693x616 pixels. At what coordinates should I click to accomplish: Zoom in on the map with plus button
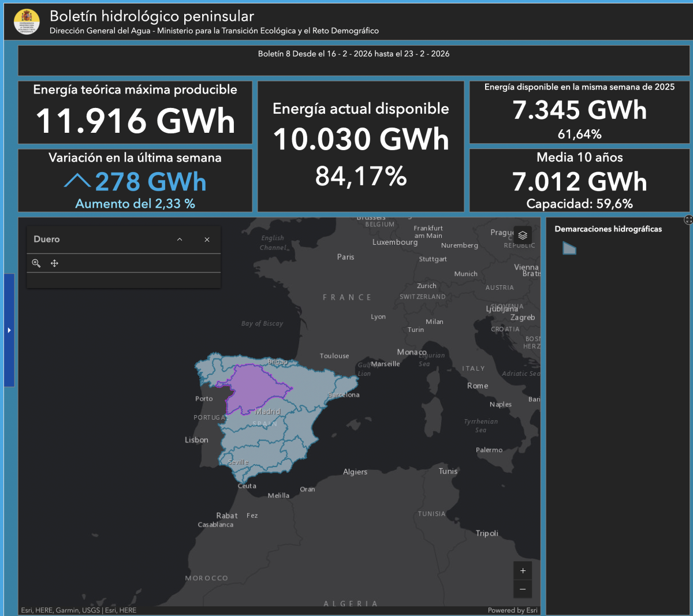click(x=523, y=571)
